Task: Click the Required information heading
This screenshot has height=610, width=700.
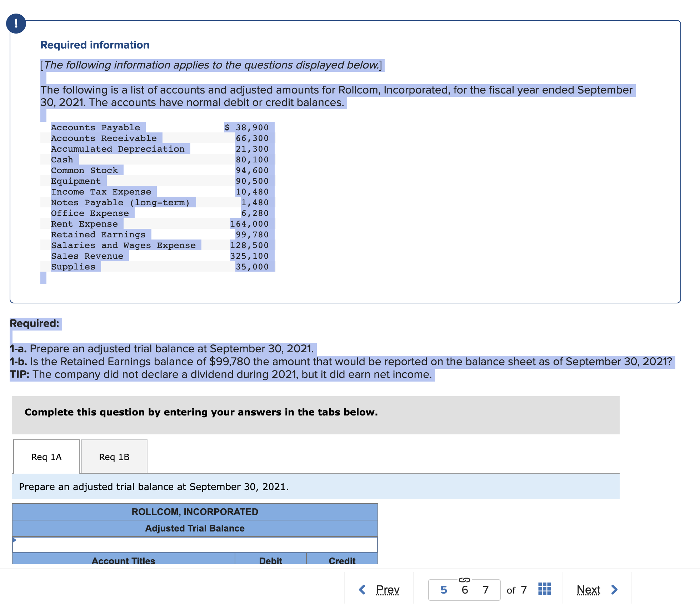Action: tap(95, 45)
